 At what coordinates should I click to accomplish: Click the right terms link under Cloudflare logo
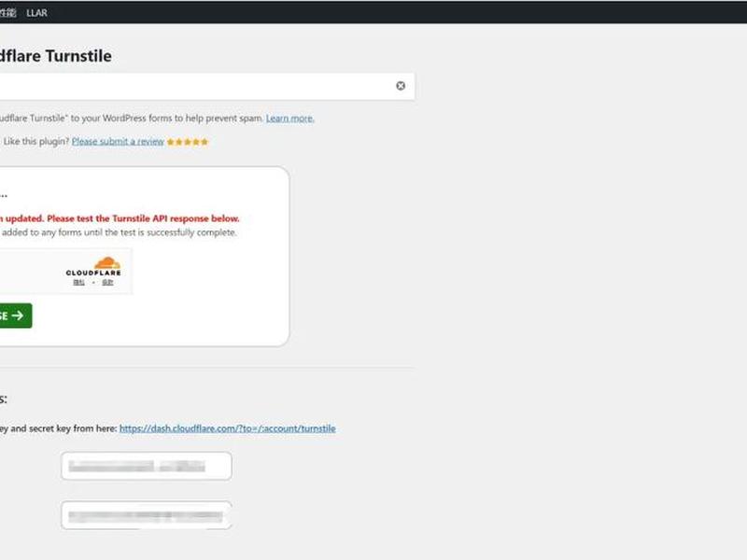coord(107,283)
